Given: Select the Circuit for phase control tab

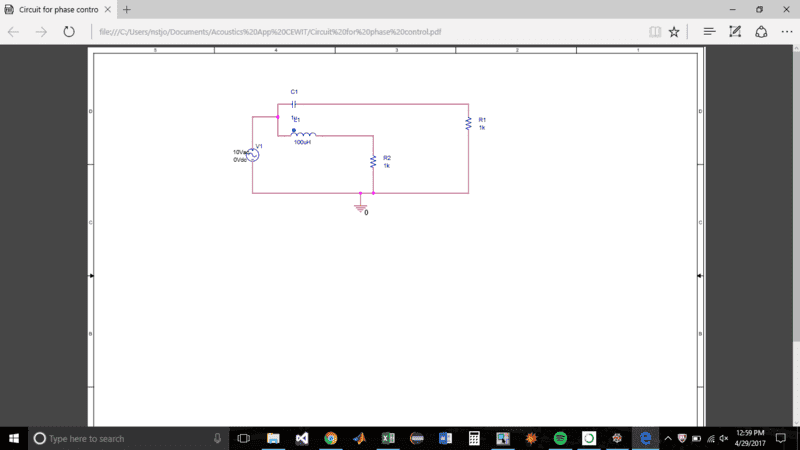Looking at the screenshot, I should click(x=55, y=9).
